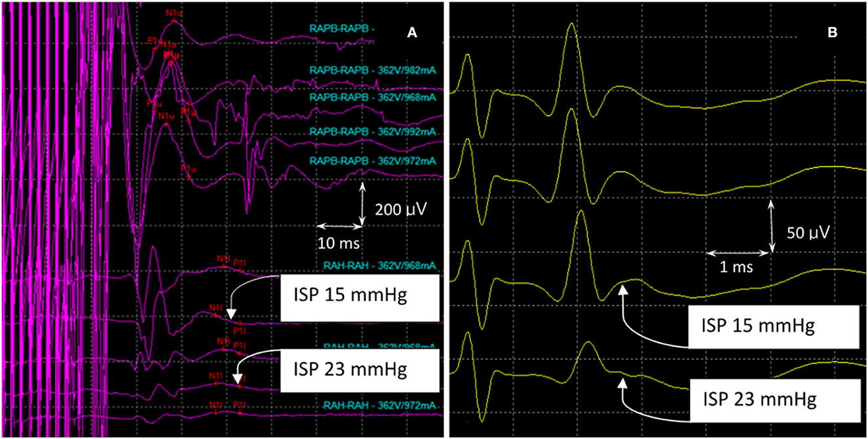Click 'ISP 15 mmHg' text in panel B
868x439 pixels.
tap(757, 326)
